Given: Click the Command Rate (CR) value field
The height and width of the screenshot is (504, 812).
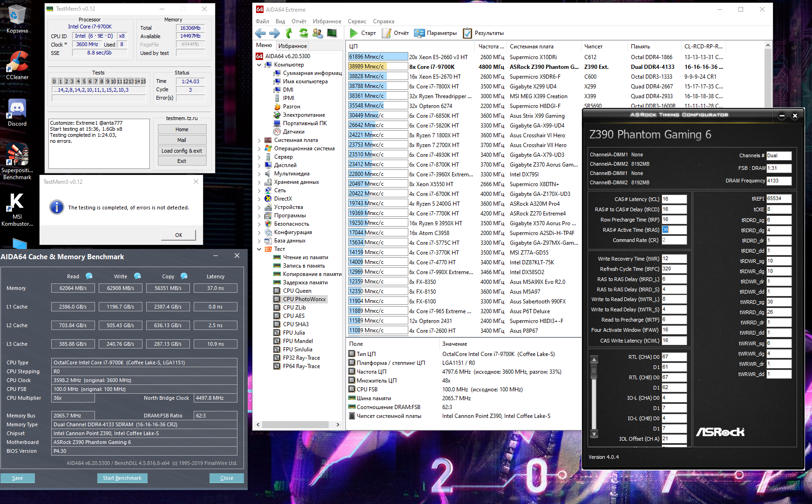Looking at the screenshot, I should coord(674,240).
